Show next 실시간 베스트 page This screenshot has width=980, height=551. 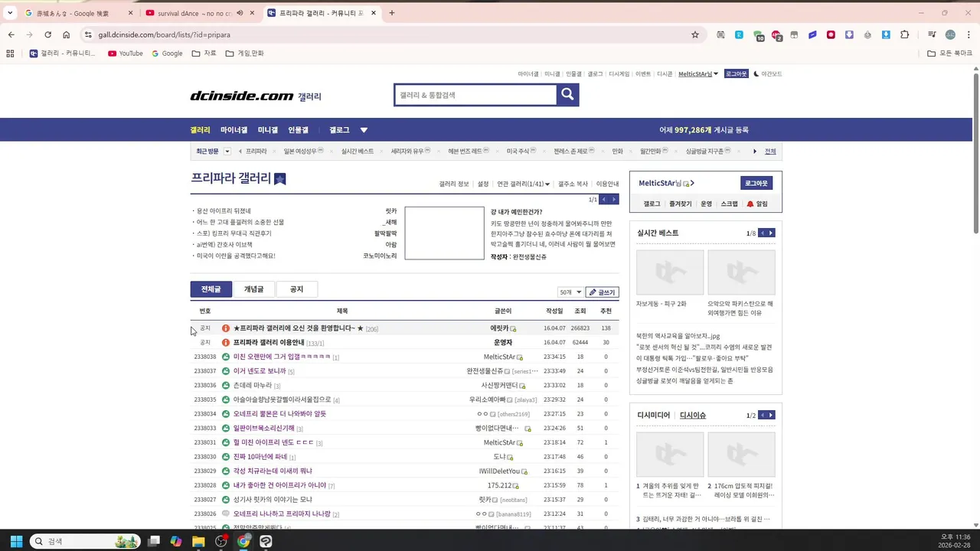pyautogui.click(x=771, y=233)
